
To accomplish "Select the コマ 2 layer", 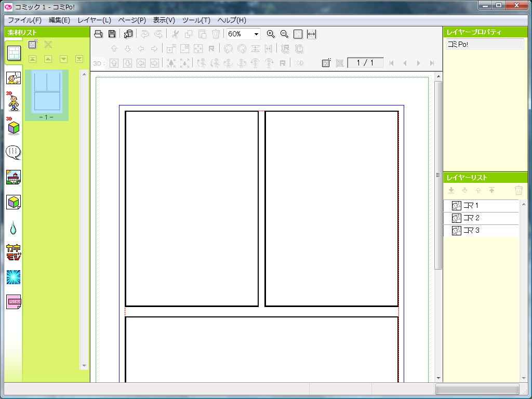I will coord(481,218).
